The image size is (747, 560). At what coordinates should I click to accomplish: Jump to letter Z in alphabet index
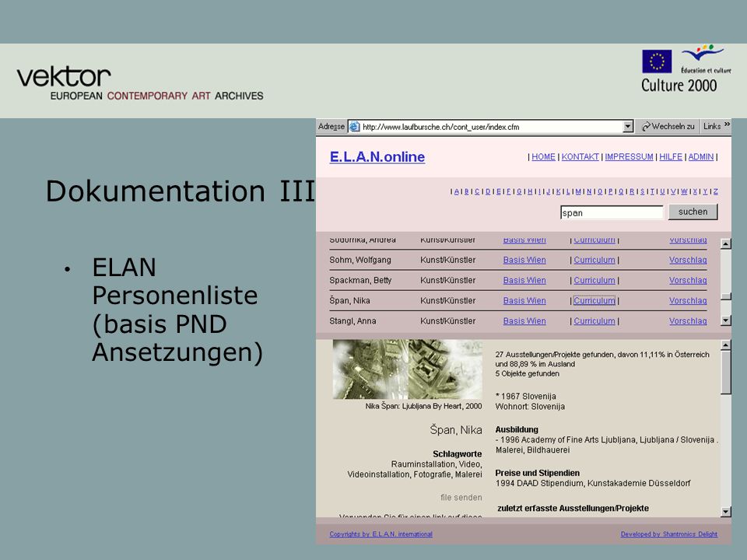716,191
